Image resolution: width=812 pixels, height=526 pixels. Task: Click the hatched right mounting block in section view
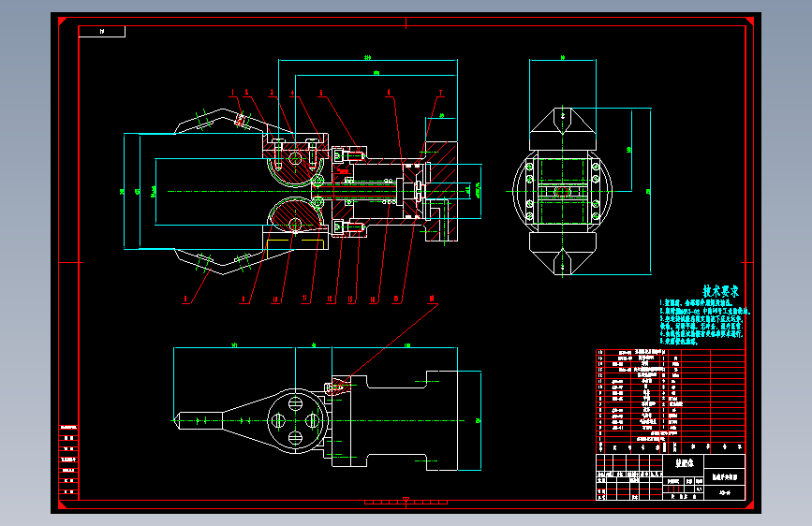441,191
